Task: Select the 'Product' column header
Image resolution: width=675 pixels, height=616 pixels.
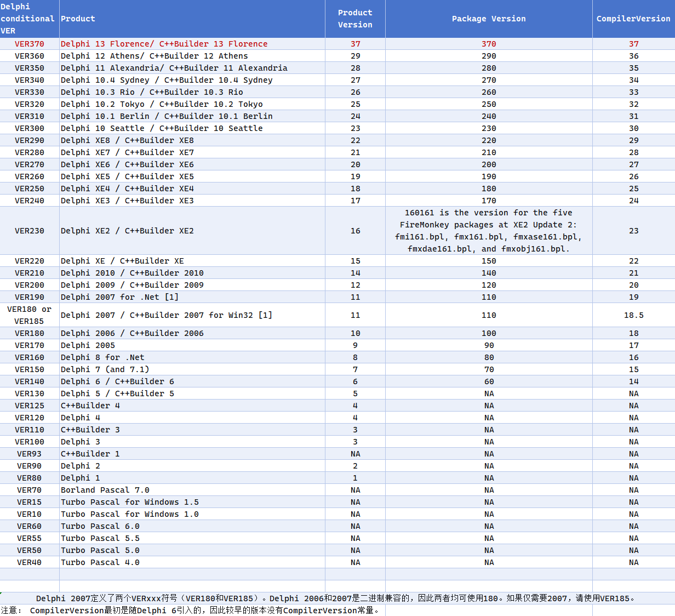Action: coord(192,19)
